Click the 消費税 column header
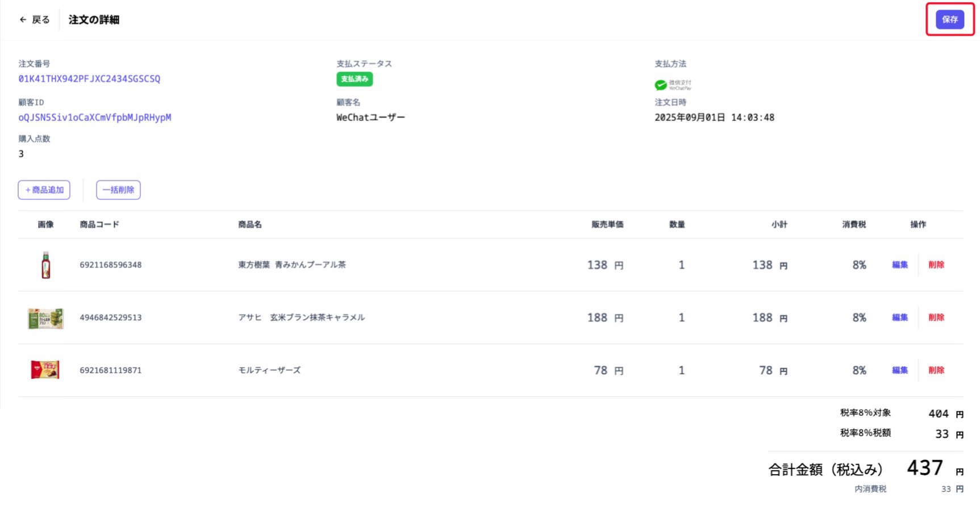 (x=854, y=224)
